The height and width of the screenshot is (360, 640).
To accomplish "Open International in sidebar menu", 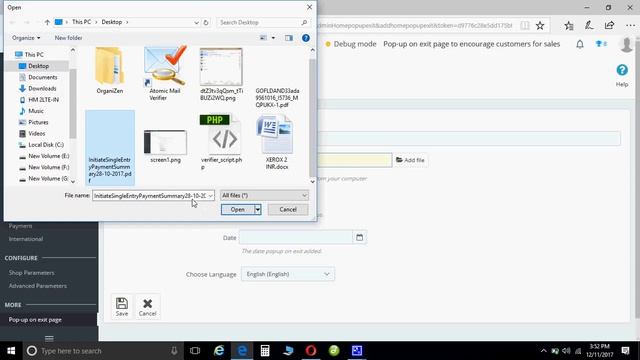I will 26,239.
